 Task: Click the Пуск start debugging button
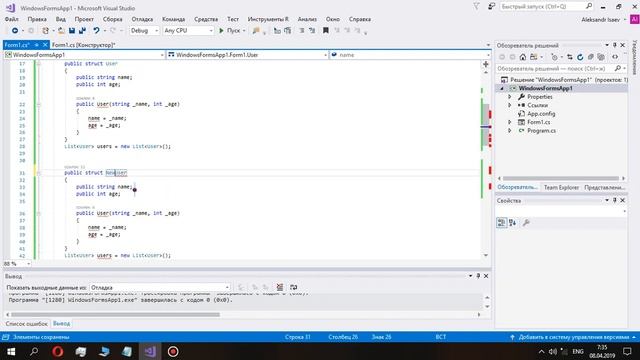pyautogui.click(x=230, y=31)
